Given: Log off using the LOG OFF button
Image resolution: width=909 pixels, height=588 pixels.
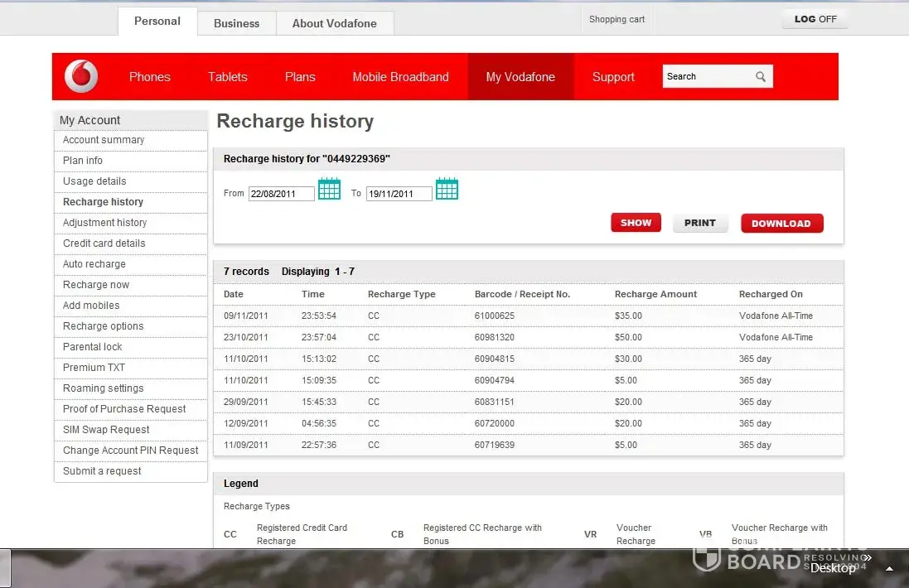Looking at the screenshot, I should click(815, 19).
